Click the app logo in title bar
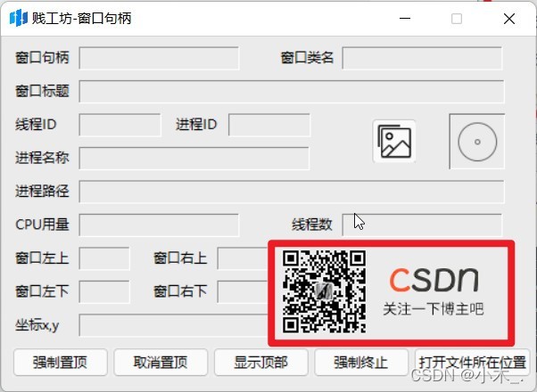Image resolution: width=537 pixels, height=392 pixels. tap(18, 18)
